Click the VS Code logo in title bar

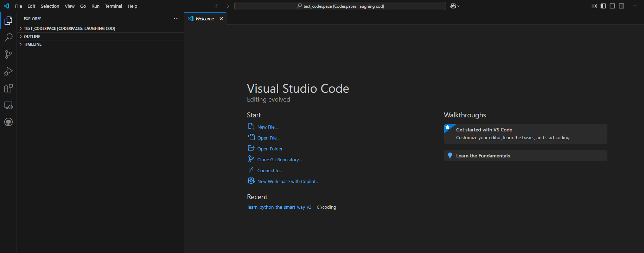[6, 6]
